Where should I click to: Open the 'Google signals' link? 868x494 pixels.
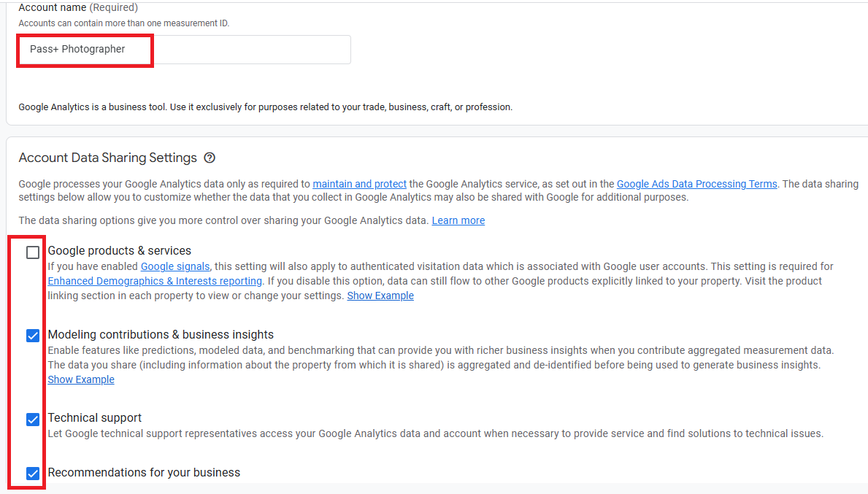pos(175,266)
